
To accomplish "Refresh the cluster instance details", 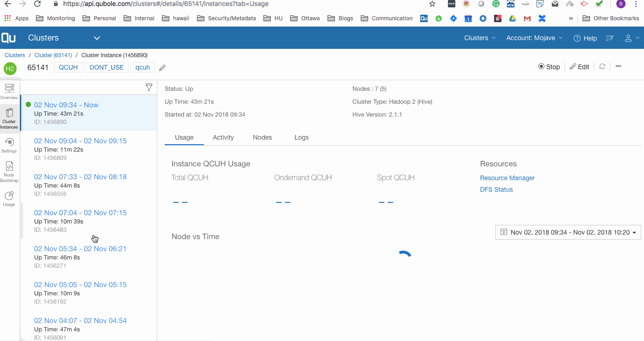I will click(x=602, y=66).
